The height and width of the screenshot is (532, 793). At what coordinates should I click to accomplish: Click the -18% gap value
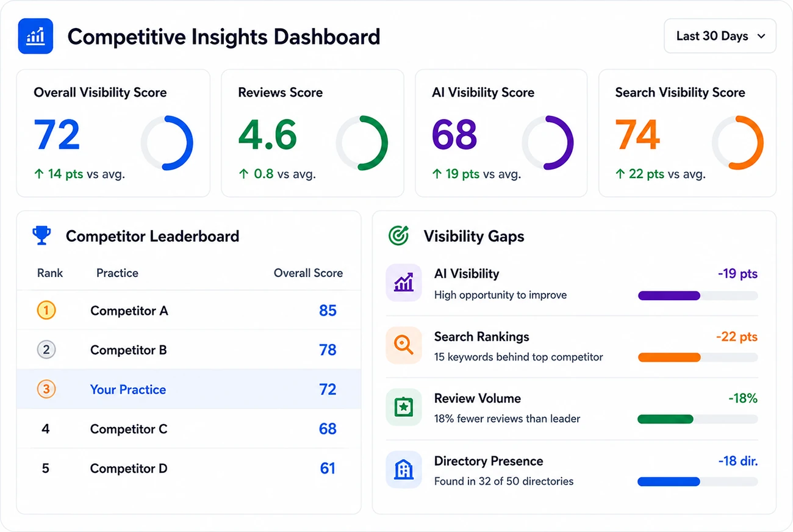coord(743,398)
